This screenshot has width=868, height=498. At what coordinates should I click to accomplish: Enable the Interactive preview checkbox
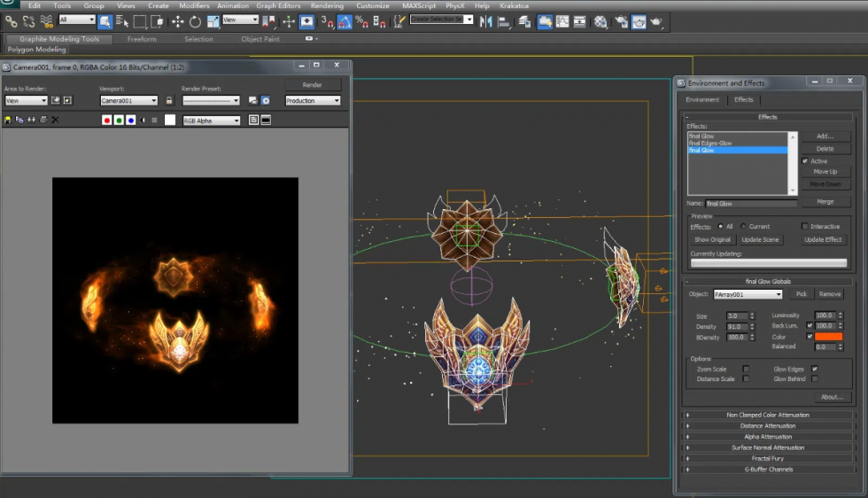pyautogui.click(x=804, y=226)
